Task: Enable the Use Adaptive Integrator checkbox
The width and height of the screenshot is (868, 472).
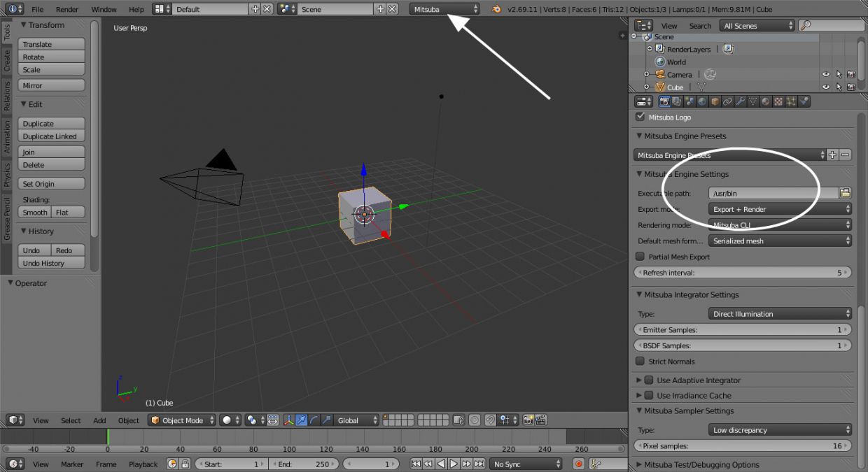Action: (648, 380)
